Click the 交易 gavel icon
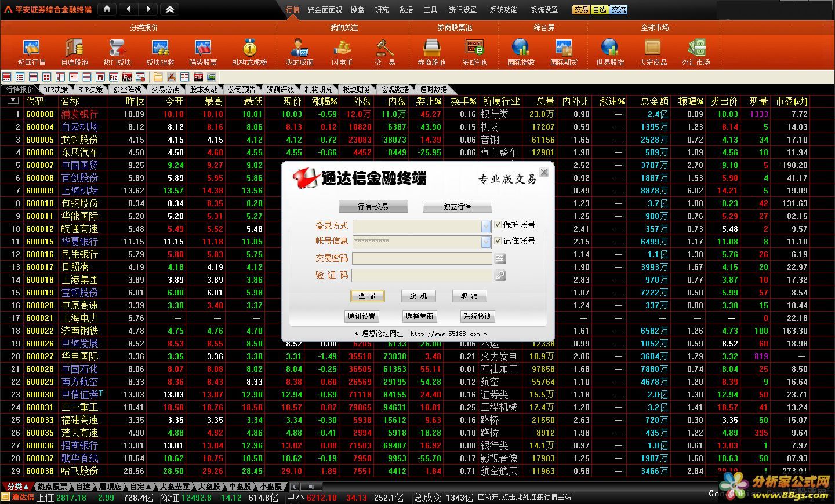Screen dimensions: 835x504 [x=385, y=52]
